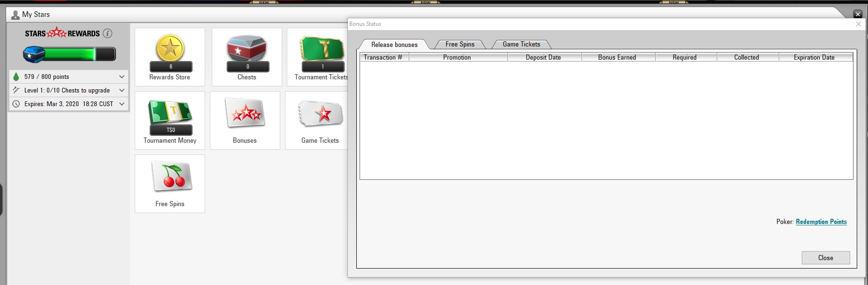
Task: Open the Tournament Money icon
Action: click(x=170, y=113)
